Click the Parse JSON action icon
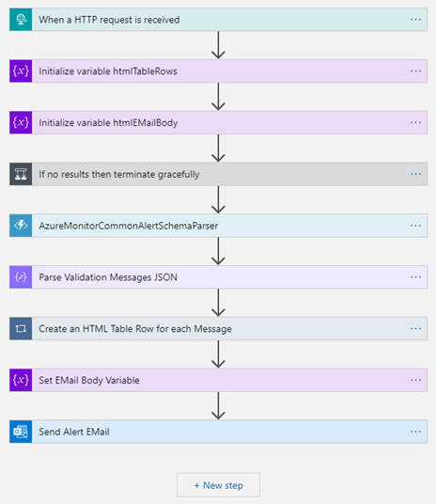Screen dimensions: 436x504 tap(21, 277)
